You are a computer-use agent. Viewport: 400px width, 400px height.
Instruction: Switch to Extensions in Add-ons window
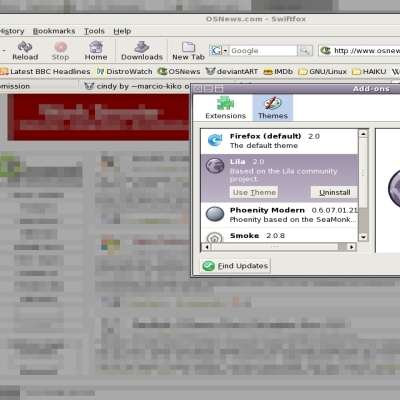click(x=226, y=108)
